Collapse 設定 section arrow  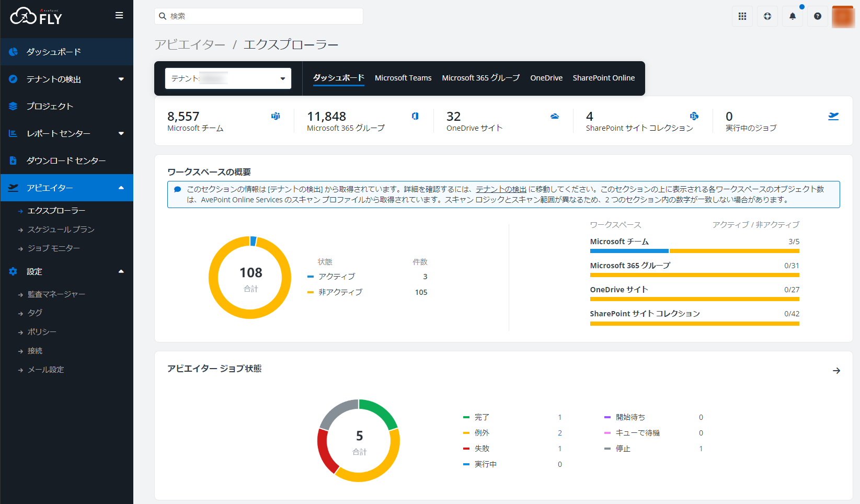(x=121, y=271)
